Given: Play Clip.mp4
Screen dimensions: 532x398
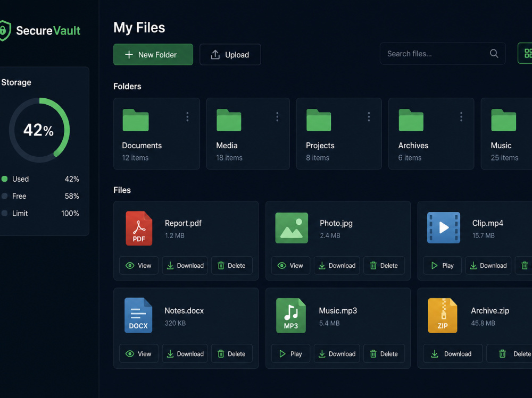Looking at the screenshot, I should point(443,266).
